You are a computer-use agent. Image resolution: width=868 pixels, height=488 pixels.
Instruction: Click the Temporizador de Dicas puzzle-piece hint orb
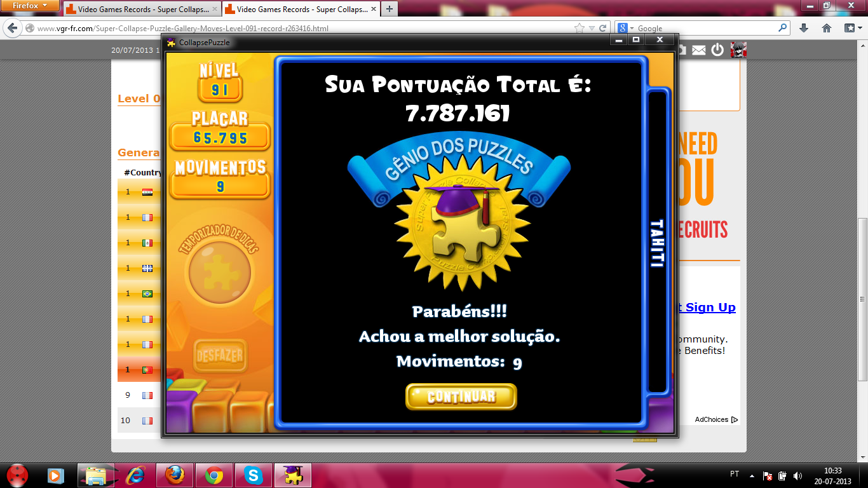pos(220,274)
